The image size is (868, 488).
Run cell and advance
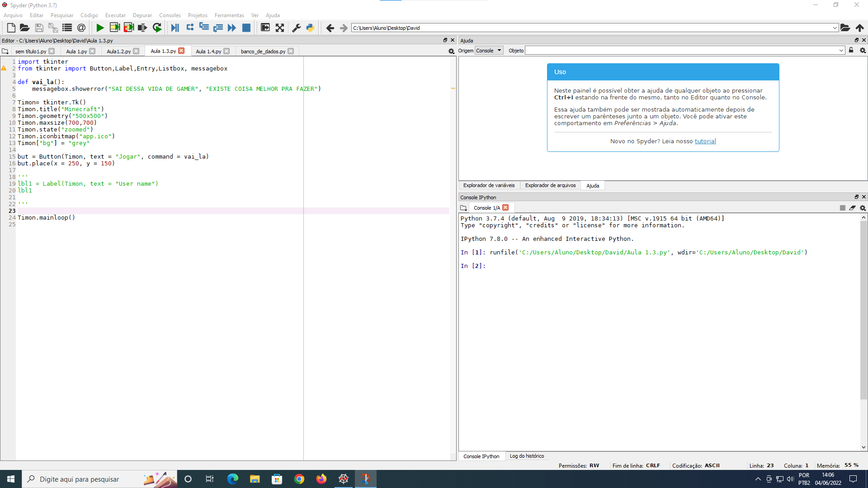pyautogui.click(x=128, y=28)
